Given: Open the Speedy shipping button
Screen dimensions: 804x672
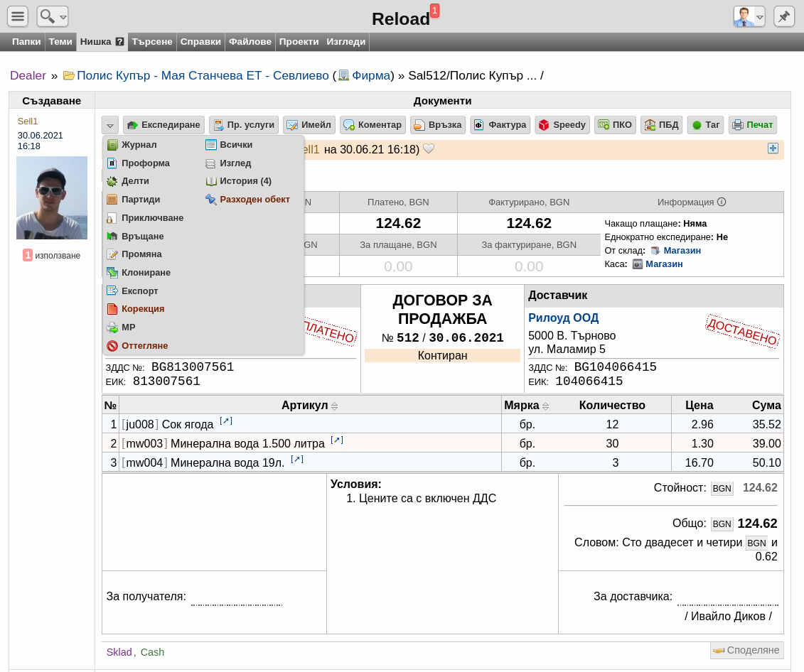Looking at the screenshot, I should tap(562, 125).
